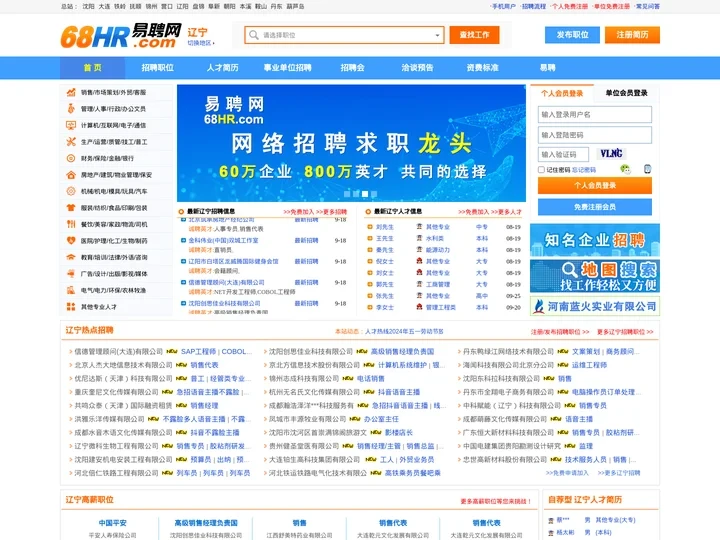Click into the 输入验证码 field
The width and height of the screenshot is (720, 540).
(x=563, y=155)
